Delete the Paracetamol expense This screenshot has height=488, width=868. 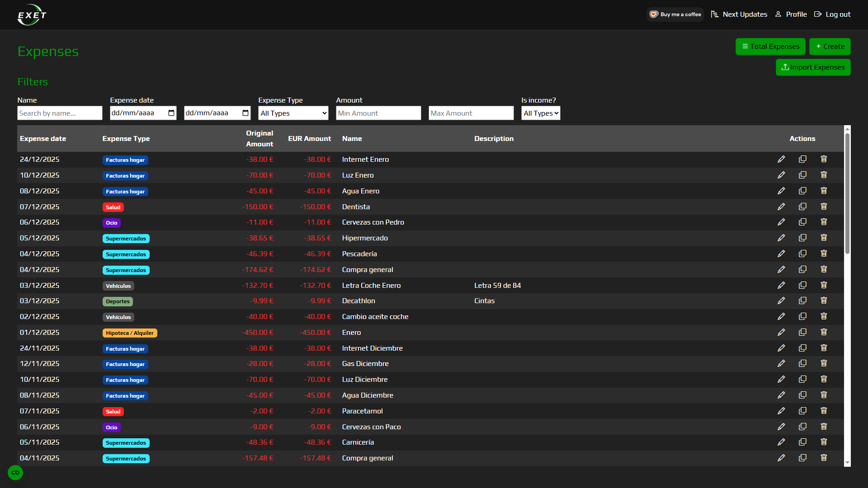pos(823,411)
